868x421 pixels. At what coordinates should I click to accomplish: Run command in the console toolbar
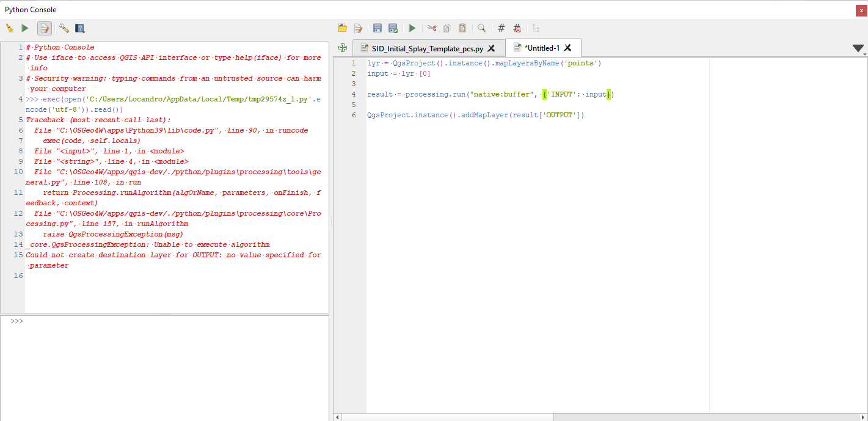25,28
